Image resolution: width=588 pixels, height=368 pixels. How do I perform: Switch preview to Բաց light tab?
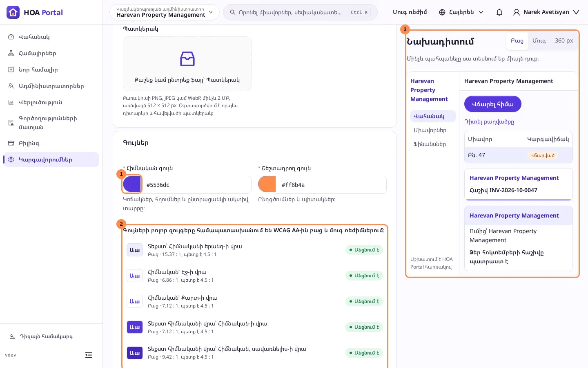517,41
